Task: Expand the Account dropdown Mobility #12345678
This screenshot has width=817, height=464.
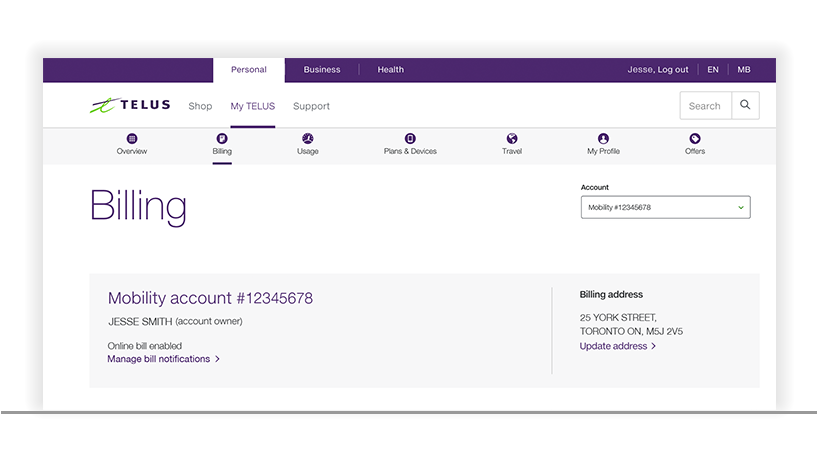Action: (x=665, y=207)
